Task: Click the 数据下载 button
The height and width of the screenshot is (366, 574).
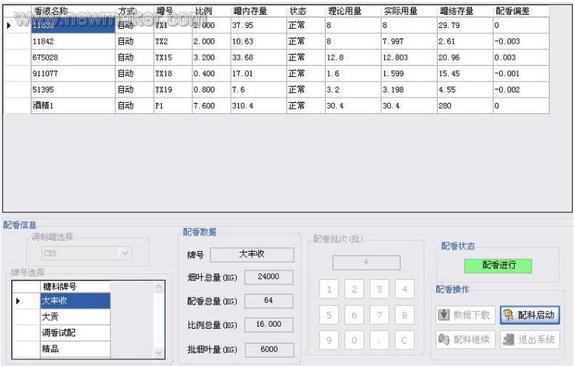Action: click(466, 315)
